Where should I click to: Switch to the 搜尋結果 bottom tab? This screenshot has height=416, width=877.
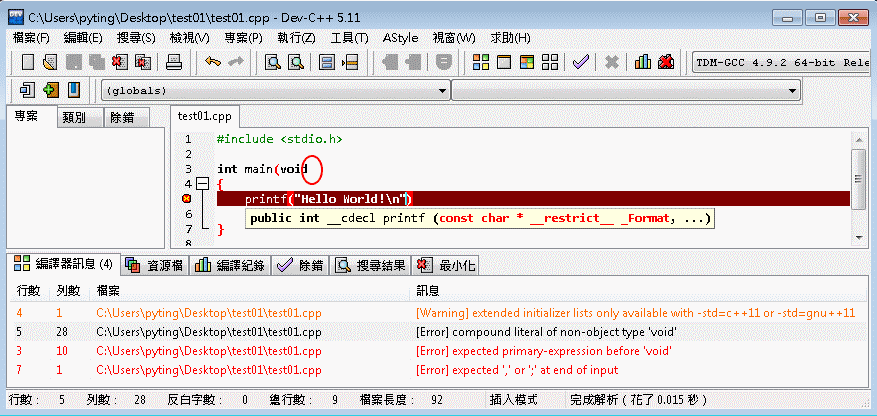point(370,265)
